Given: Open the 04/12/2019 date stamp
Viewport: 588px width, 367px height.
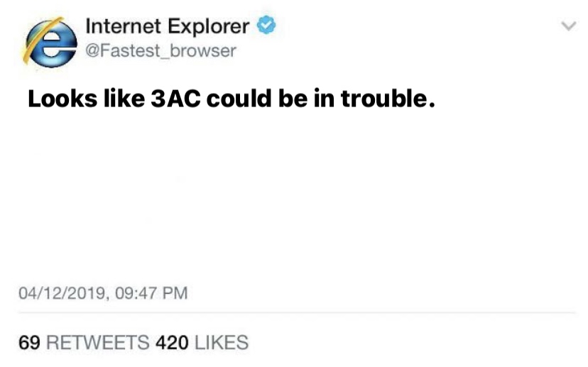Looking at the screenshot, I should 62,293.
